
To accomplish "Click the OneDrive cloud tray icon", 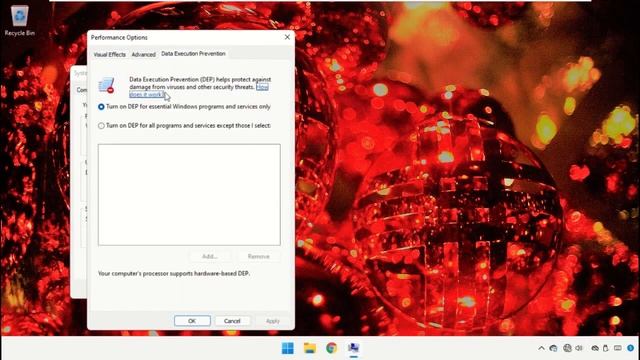I will pos(595,348).
